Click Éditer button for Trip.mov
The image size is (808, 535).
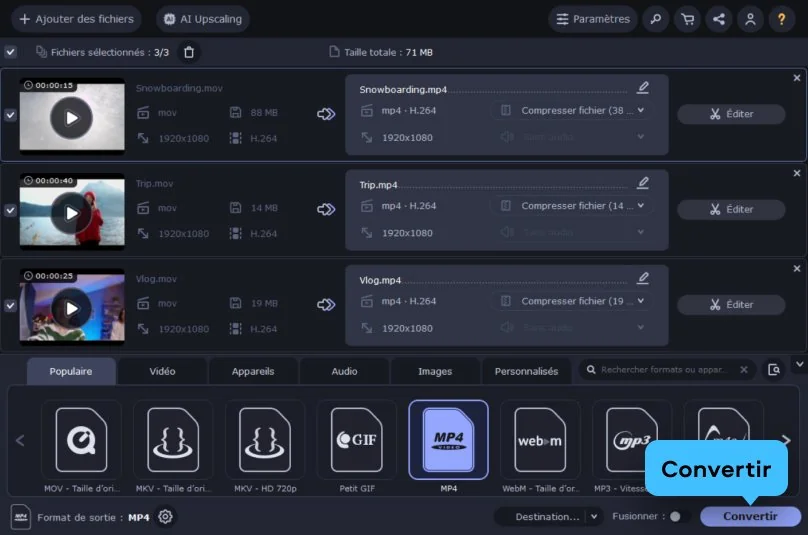(x=730, y=209)
